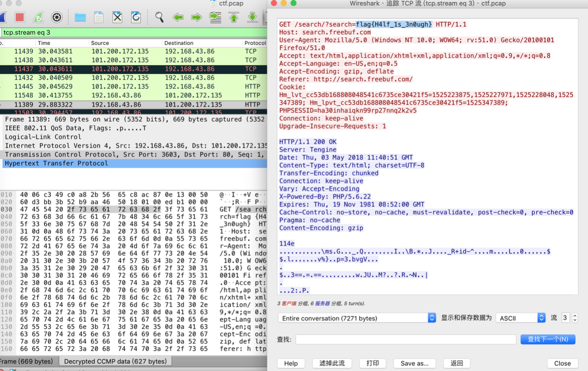Restart the current capture with the green fin icon
The image size is (588, 371).
[x=38, y=17]
